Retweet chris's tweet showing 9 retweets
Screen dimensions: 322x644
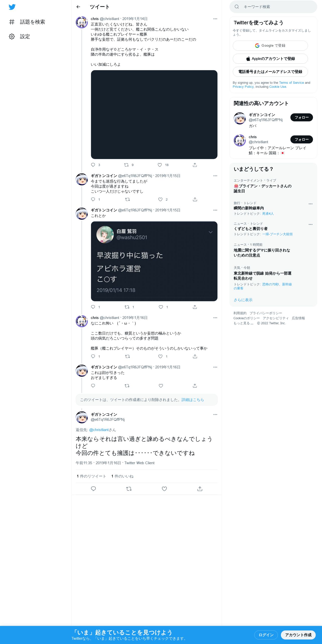coord(126,165)
